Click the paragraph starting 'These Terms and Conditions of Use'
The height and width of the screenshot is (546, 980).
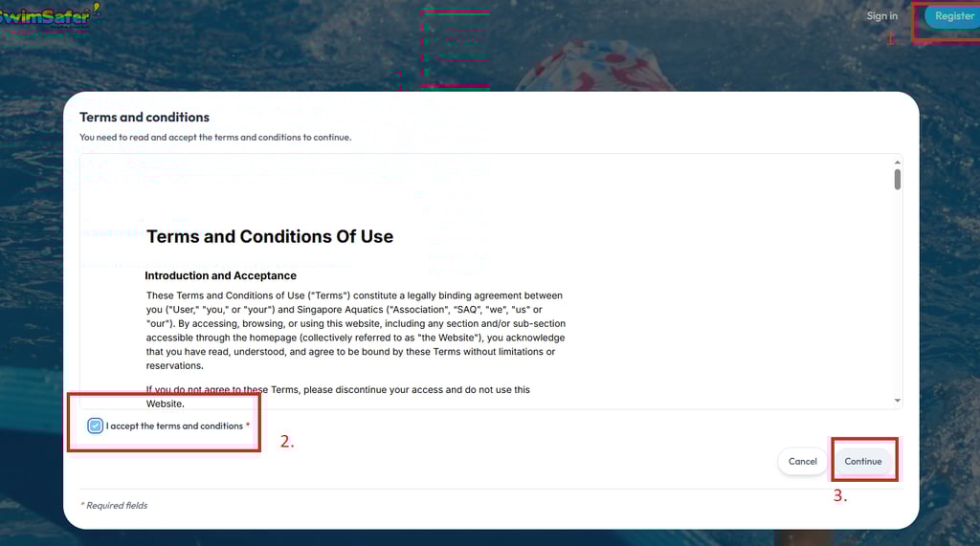(x=356, y=331)
